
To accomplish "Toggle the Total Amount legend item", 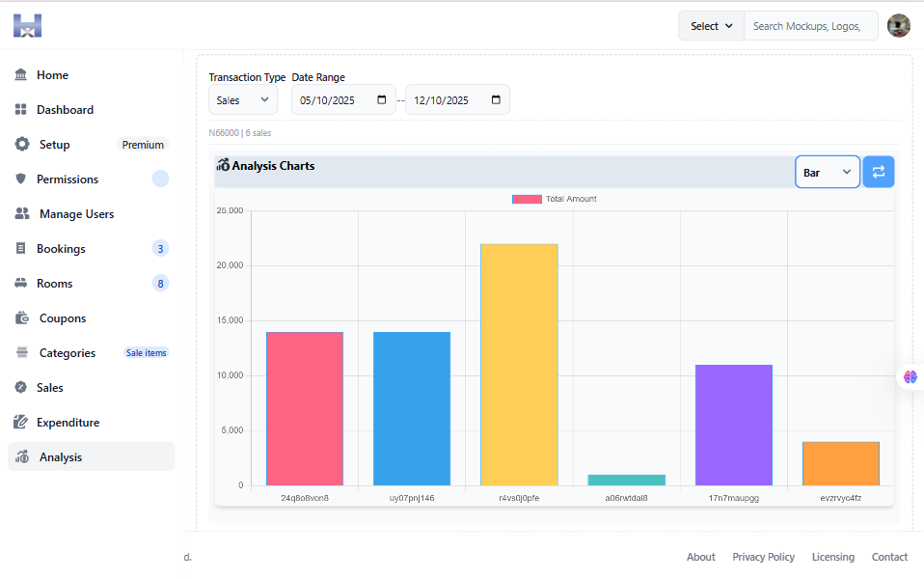I will [555, 199].
